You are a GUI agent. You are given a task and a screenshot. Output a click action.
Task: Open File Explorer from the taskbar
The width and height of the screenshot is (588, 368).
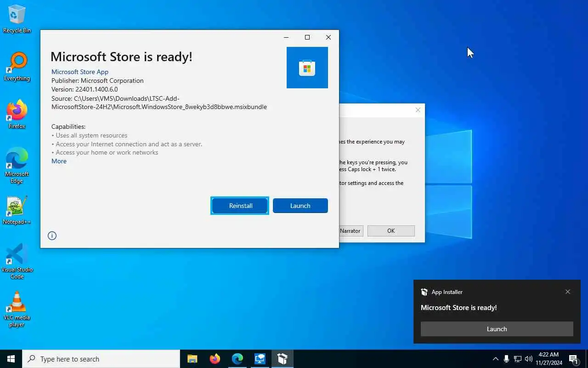(192, 359)
